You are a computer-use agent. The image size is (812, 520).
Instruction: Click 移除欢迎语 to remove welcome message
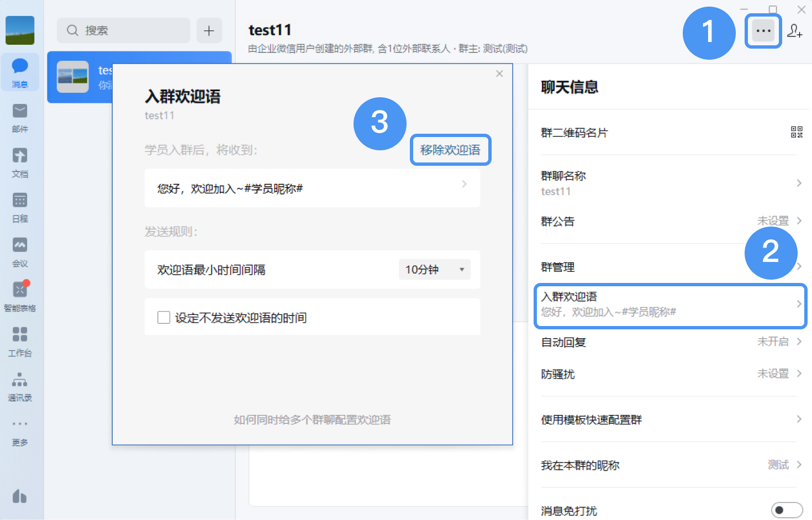450,150
